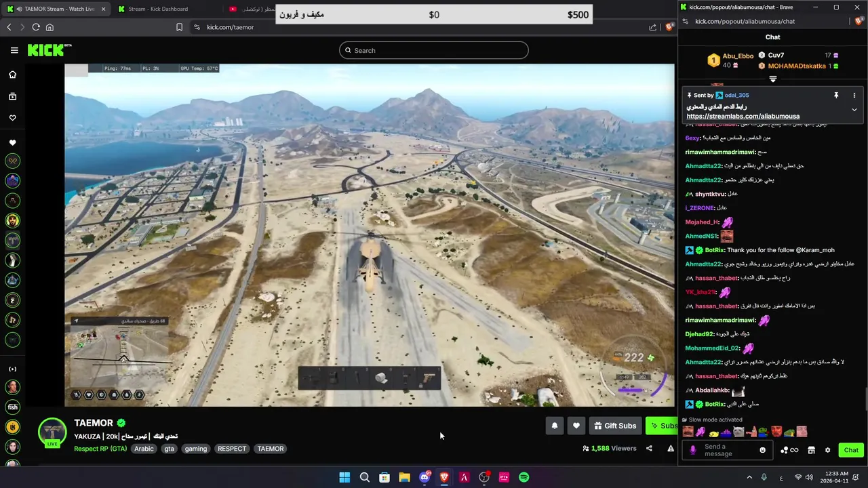
Task: Click the chat window scrollbar
Action: click(865, 399)
